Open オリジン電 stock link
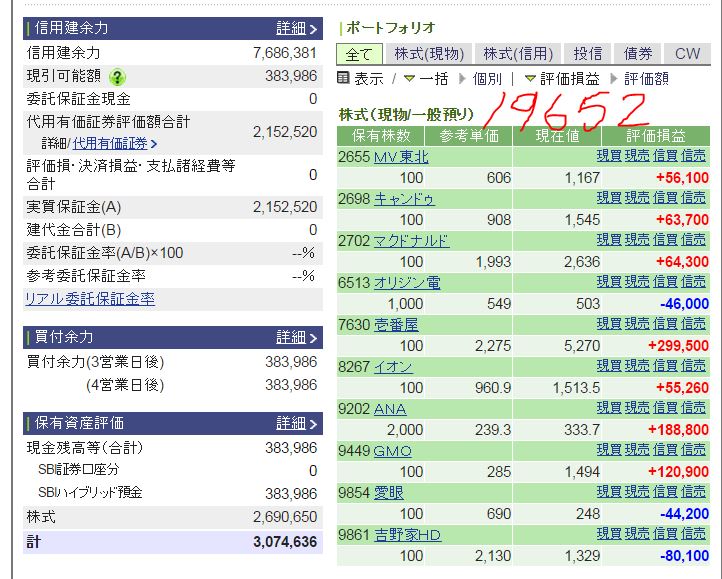 (407, 283)
